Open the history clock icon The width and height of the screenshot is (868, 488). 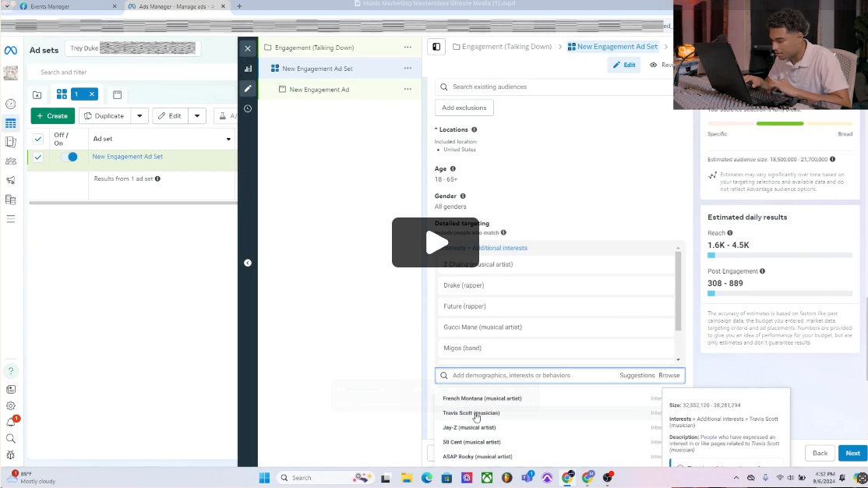point(248,108)
